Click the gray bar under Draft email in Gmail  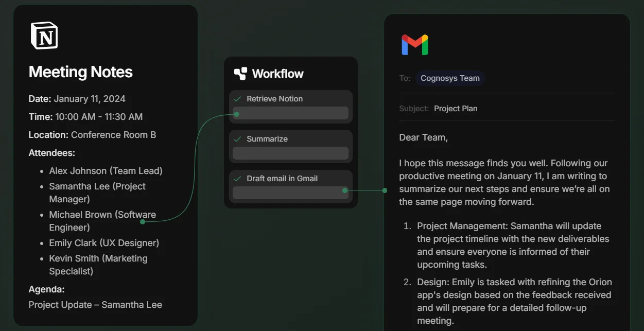pos(291,193)
